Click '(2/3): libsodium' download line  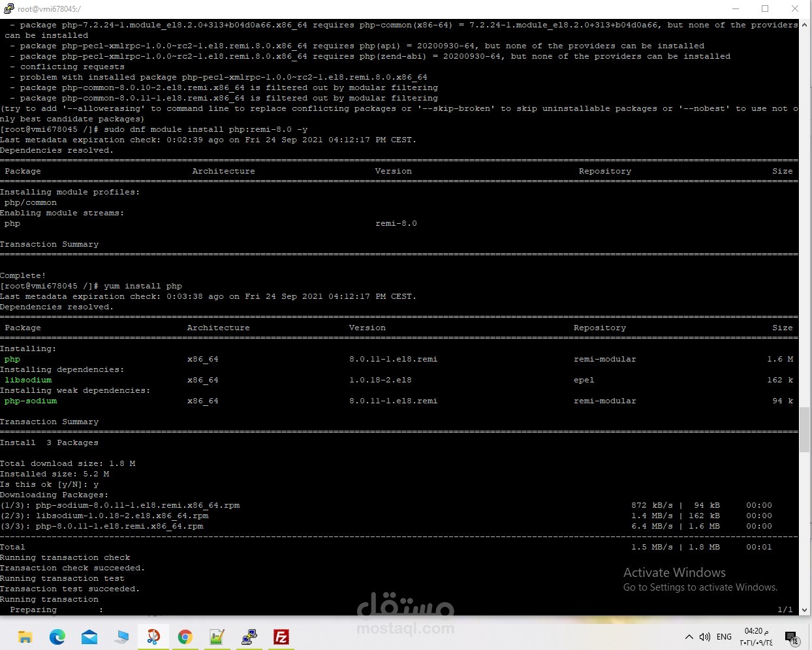click(x=104, y=516)
